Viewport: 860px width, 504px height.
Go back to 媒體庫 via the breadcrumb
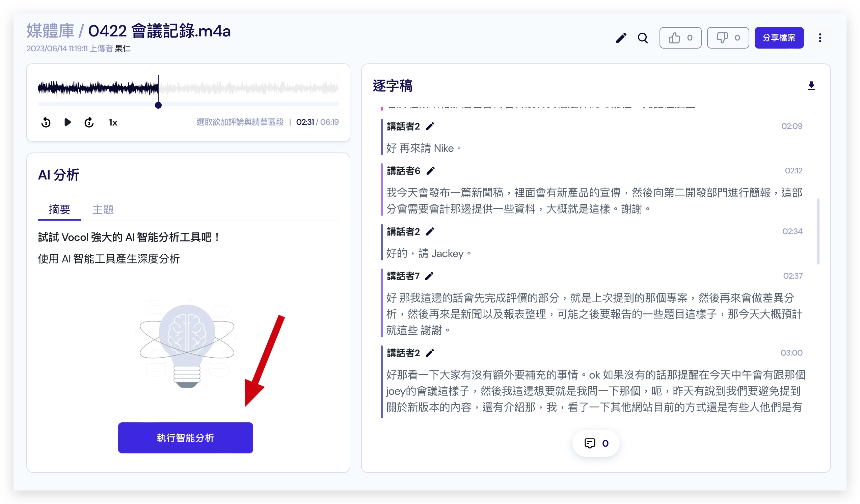50,31
